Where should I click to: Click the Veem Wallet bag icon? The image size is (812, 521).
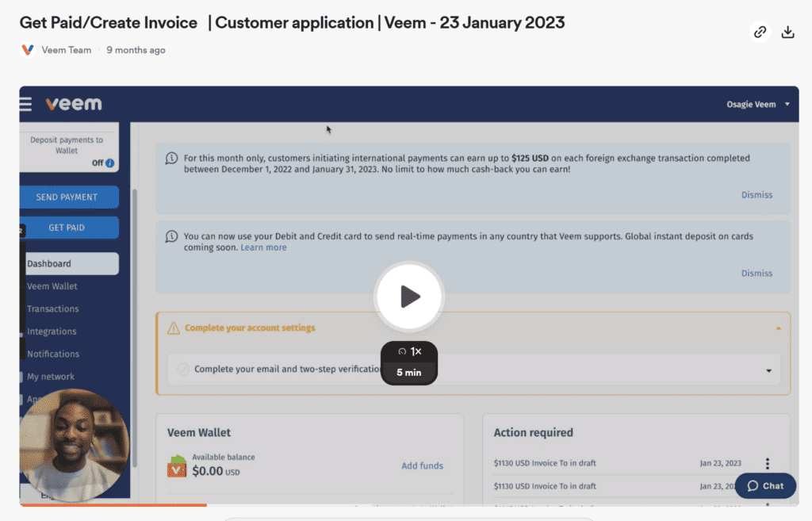click(177, 466)
